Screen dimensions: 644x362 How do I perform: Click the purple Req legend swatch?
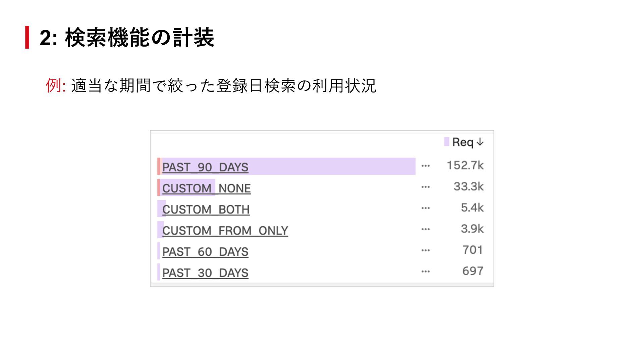446,142
